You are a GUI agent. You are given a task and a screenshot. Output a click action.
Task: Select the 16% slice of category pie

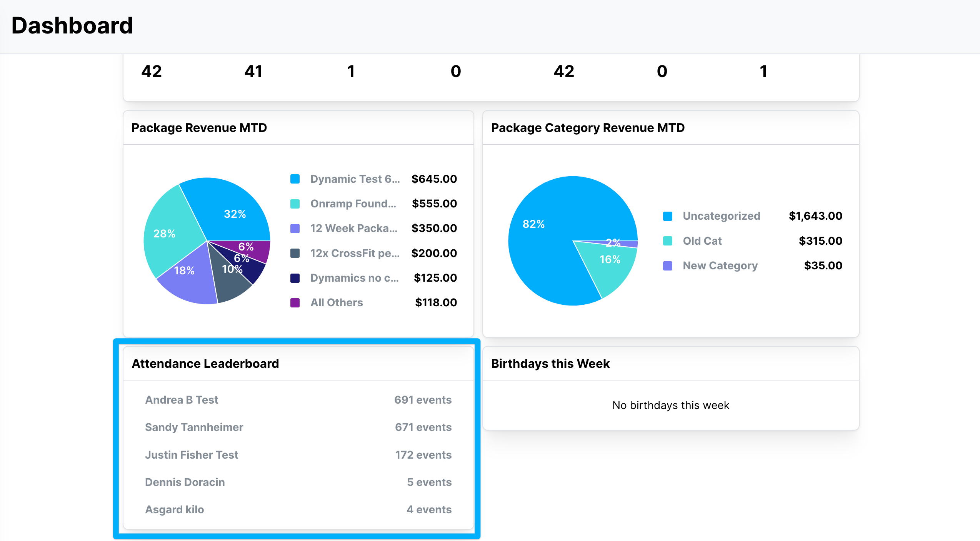point(610,265)
